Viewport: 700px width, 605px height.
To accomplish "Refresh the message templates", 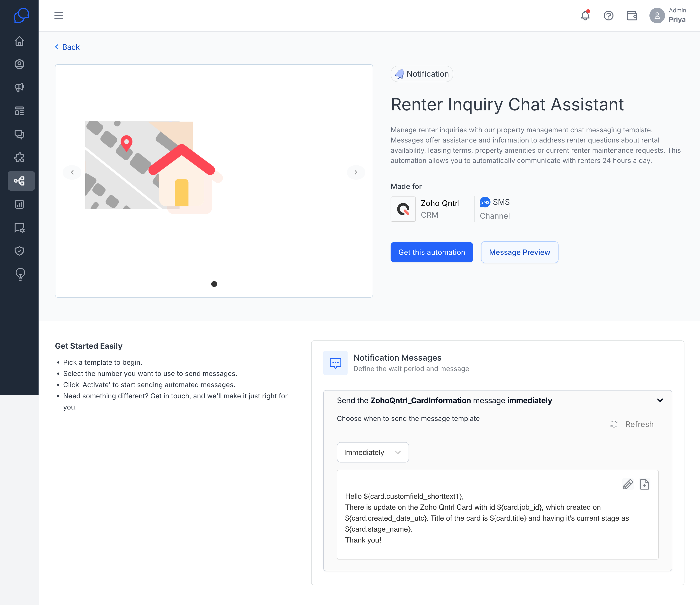I will click(632, 424).
